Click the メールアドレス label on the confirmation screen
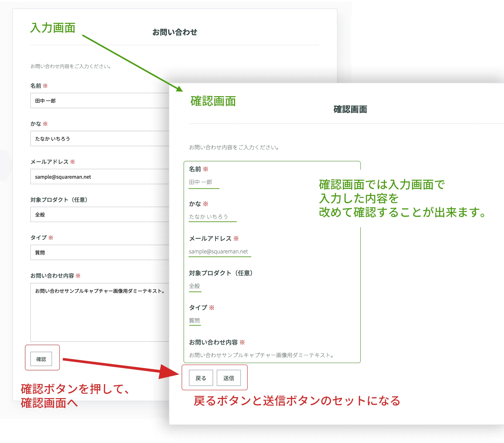The height and width of the screenshot is (443, 504). [210, 238]
